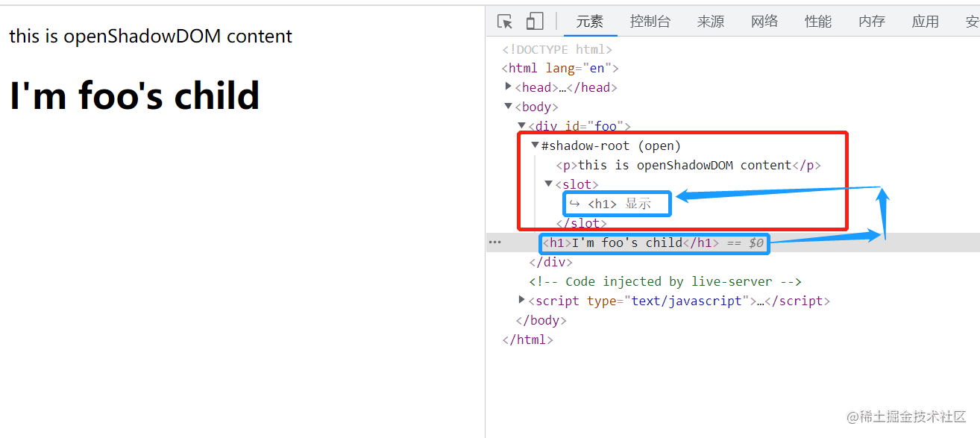Screen dimensions: 980x438
Task: Activate the inspect element picker icon
Action: tap(505, 22)
